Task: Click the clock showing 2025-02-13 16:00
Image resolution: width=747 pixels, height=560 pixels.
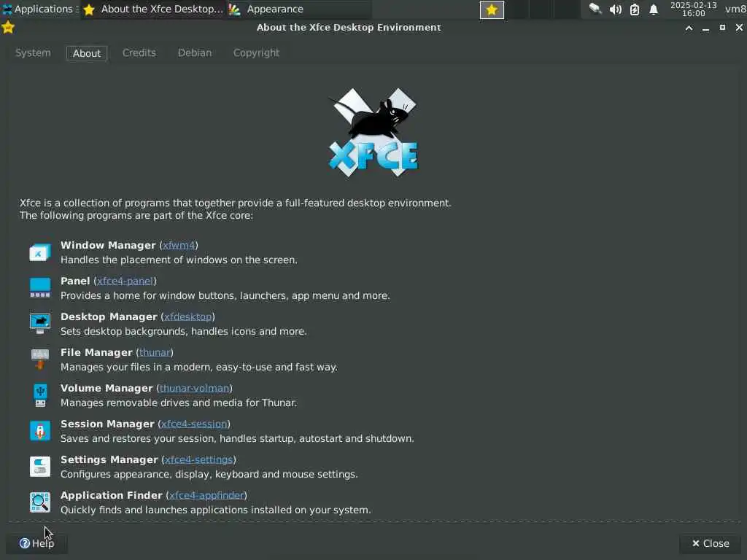Action: pyautogui.click(x=693, y=9)
